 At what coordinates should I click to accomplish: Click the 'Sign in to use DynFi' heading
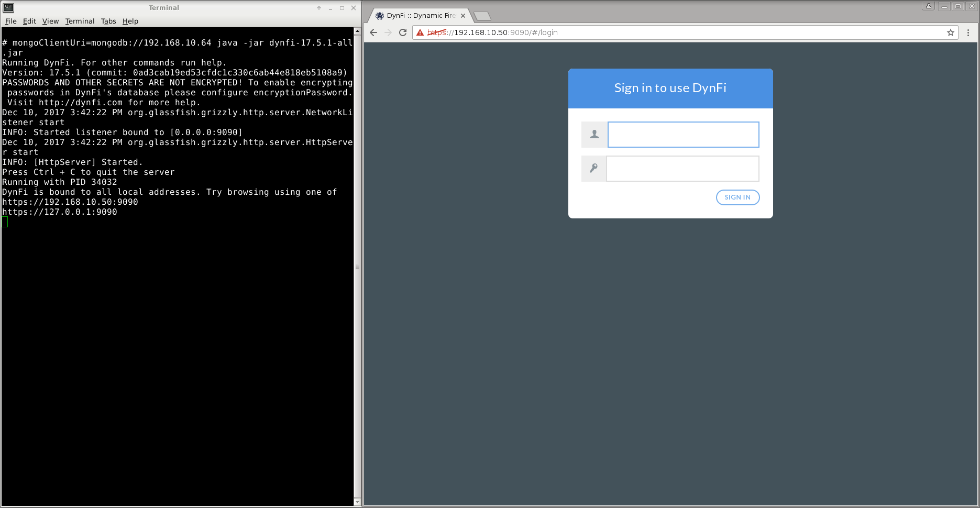pyautogui.click(x=670, y=88)
